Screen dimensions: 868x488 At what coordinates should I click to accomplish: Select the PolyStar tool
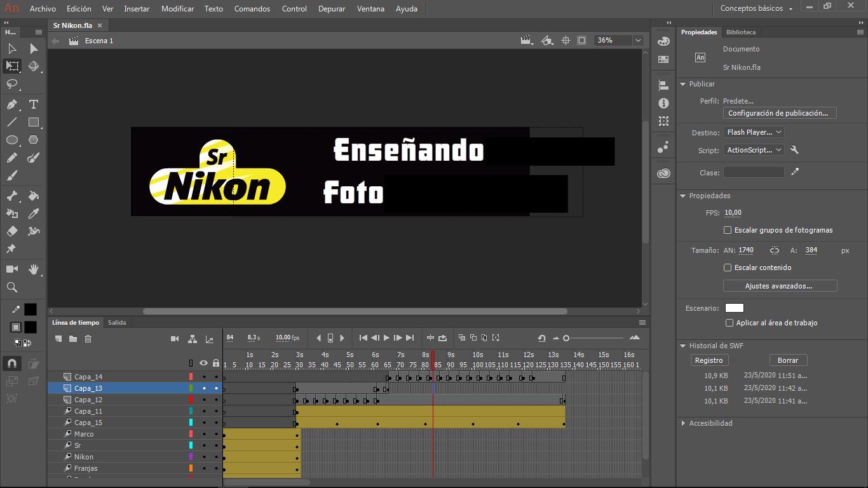pyautogui.click(x=34, y=140)
